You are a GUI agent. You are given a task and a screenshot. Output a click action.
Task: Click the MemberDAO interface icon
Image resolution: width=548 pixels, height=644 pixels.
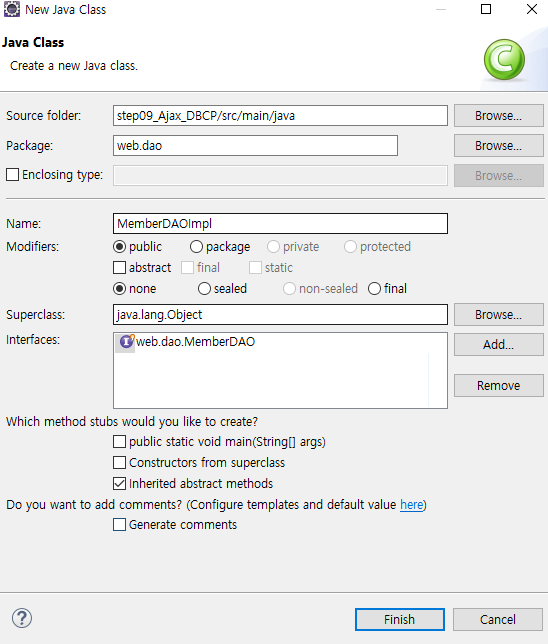[x=127, y=341]
